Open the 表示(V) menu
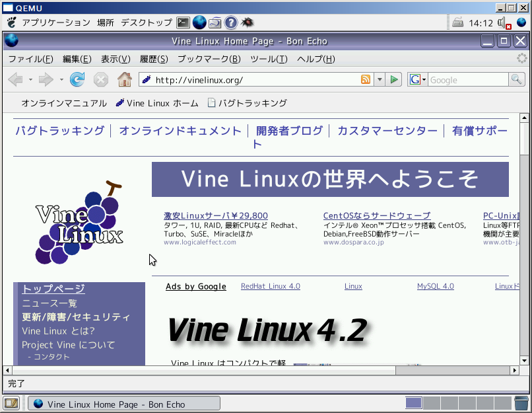 point(116,59)
